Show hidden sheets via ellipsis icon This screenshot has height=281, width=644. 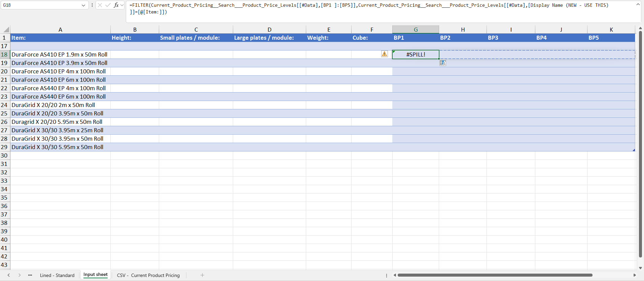pyautogui.click(x=30, y=275)
